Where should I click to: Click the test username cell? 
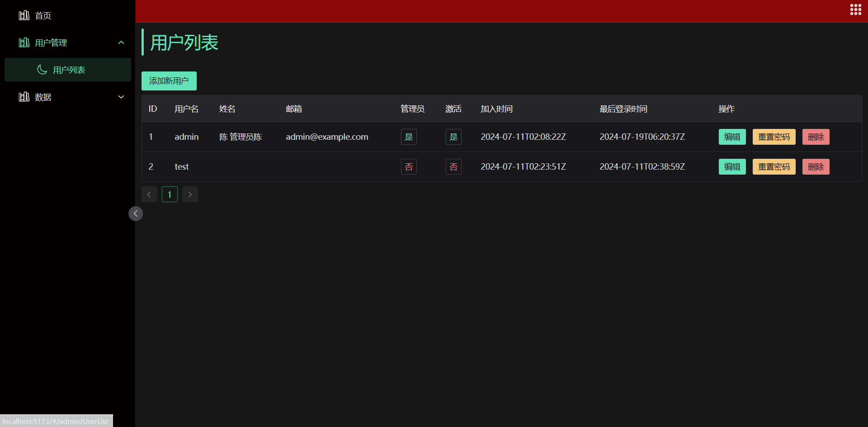coord(182,166)
